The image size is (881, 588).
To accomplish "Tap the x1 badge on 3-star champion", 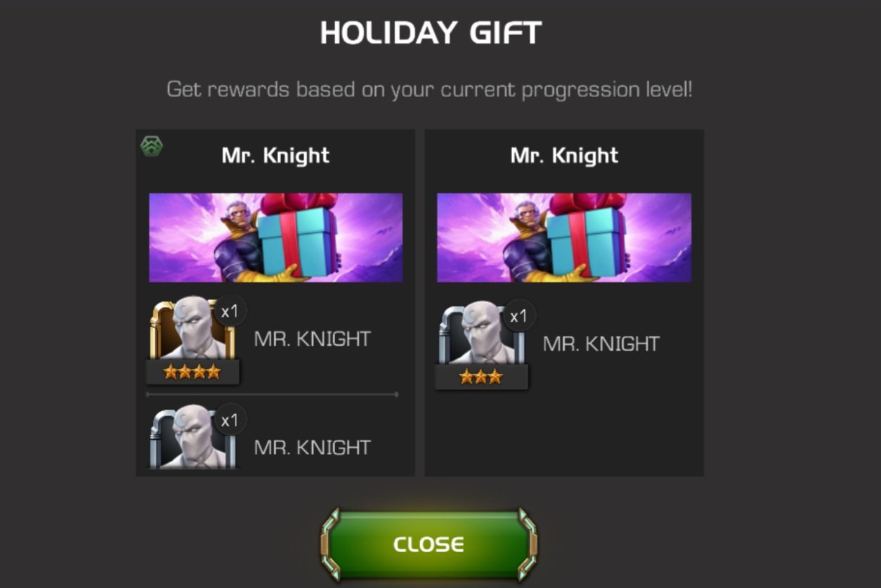I will click(518, 316).
